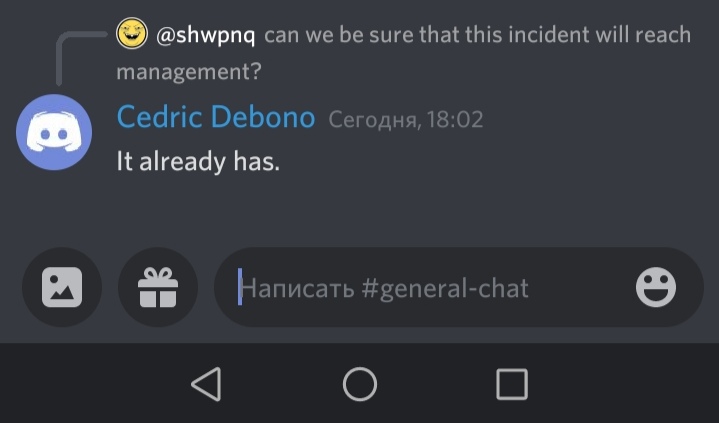This screenshot has height=423, width=719.
Task: Tap the Android back triangle button
Action: click(207, 384)
